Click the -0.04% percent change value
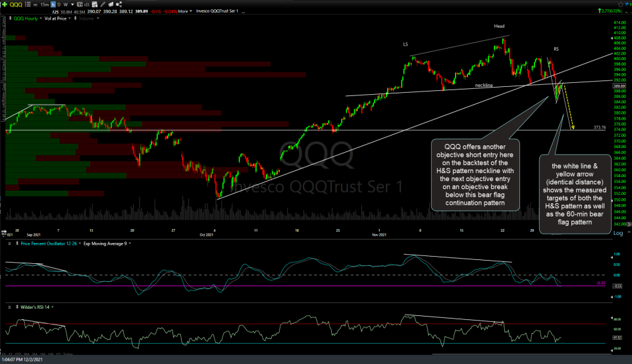This screenshot has height=364, width=632. tap(170, 11)
